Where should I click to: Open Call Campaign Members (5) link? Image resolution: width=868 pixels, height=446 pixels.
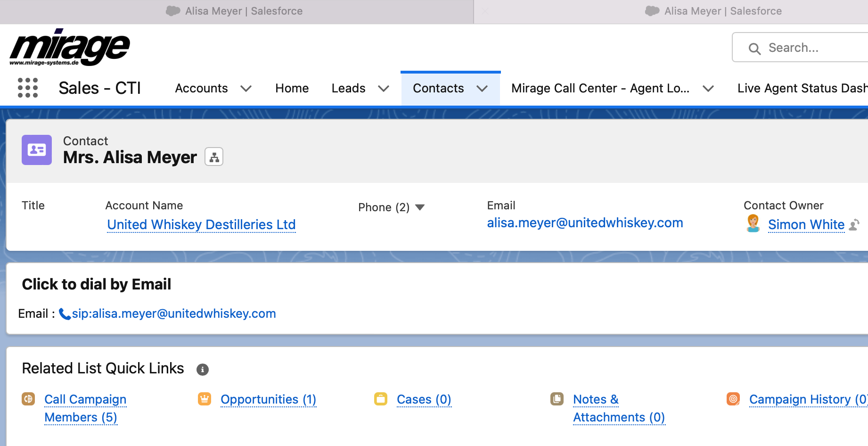[85, 408]
